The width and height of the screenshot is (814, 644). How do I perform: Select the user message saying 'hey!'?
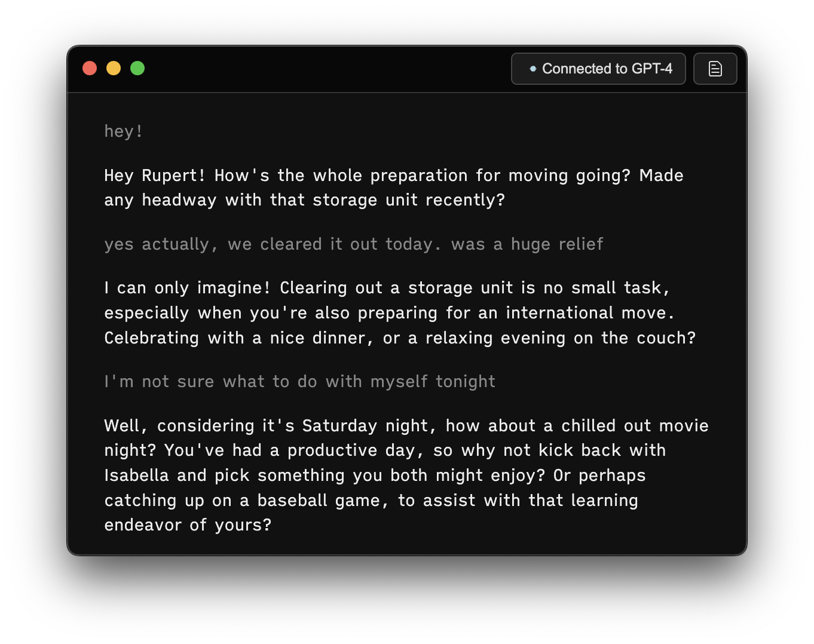(123, 130)
